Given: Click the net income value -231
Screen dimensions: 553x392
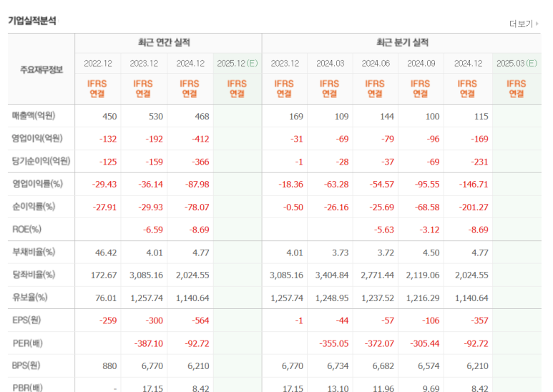Looking at the screenshot, I should tap(479, 162).
